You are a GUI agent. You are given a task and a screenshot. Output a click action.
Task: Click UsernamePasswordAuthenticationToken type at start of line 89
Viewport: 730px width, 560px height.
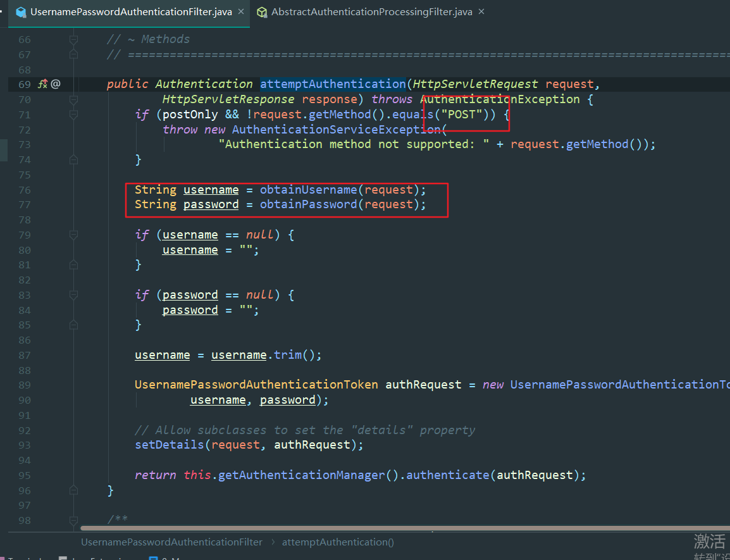point(257,385)
